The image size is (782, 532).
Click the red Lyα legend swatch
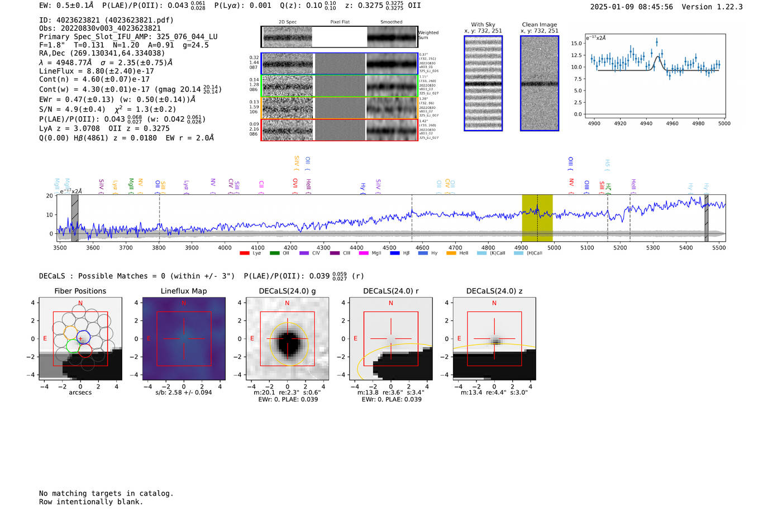[x=244, y=253]
